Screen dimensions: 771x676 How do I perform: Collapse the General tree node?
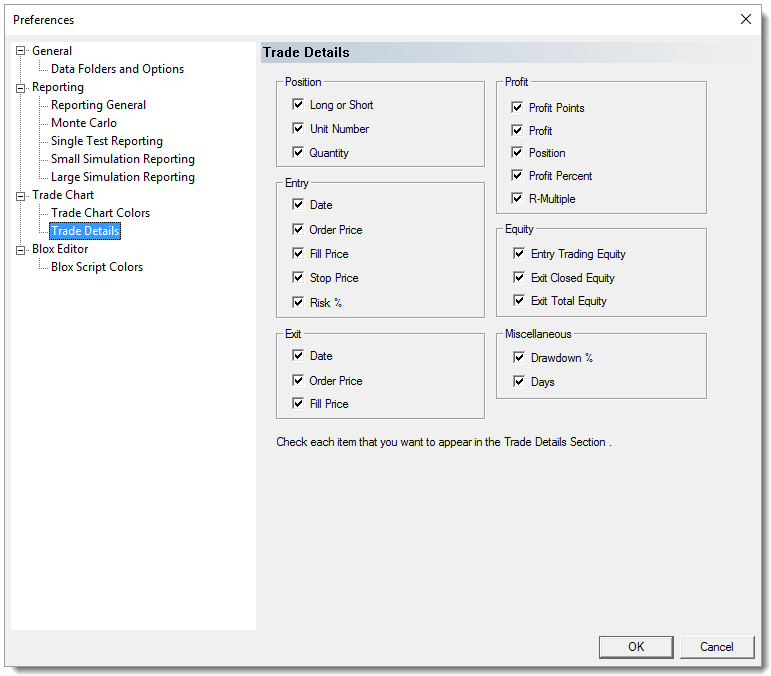(20, 51)
